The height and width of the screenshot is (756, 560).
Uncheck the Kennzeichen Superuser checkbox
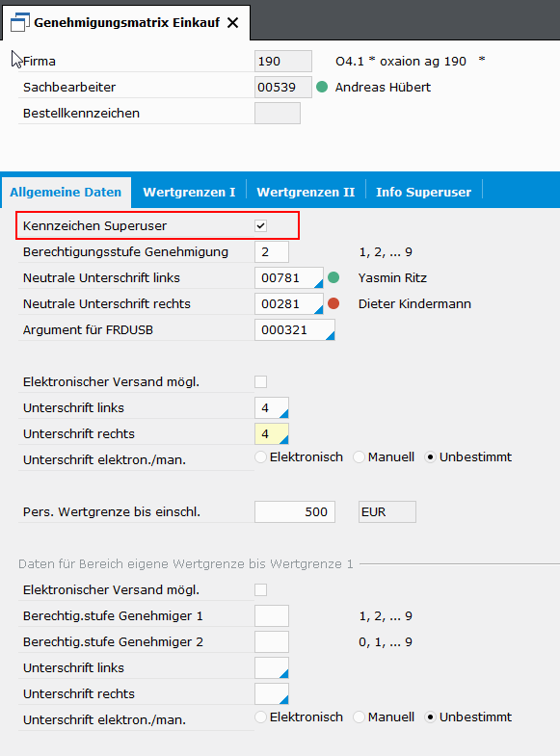260,225
